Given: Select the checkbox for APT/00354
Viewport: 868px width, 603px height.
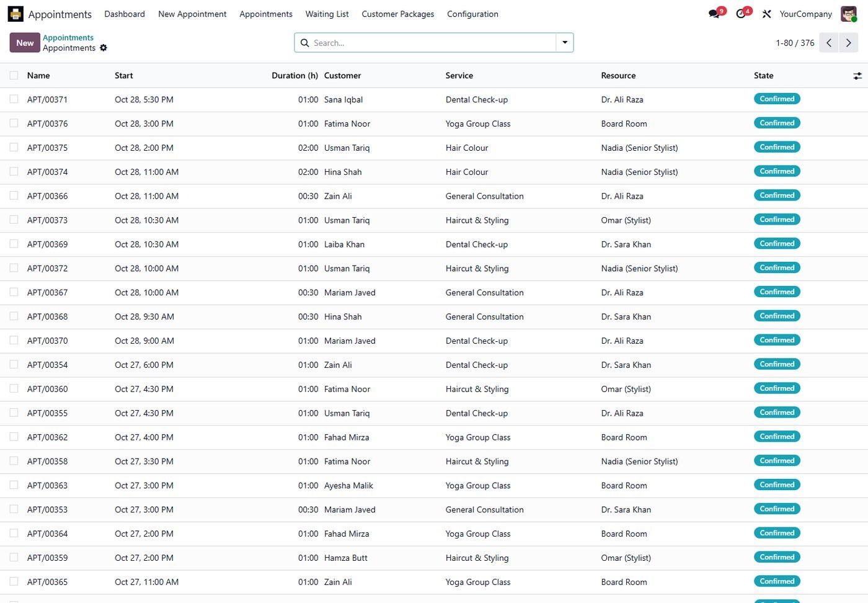Looking at the screenshot, I should [14, 365].
